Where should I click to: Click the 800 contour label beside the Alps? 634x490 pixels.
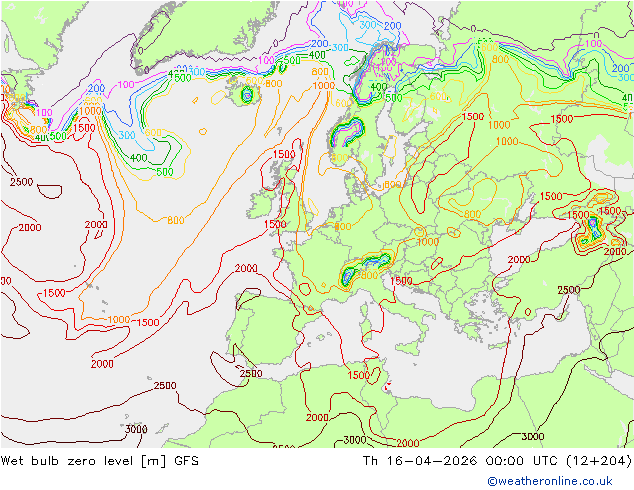point(369,275)
